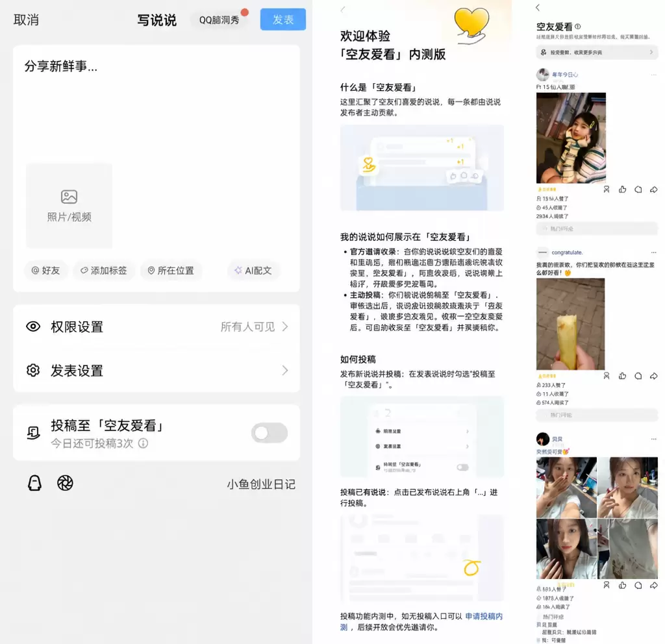The width and height of the screenshot is (665, 644).
Task: Click the 如何投稿 heading
Action: [358, 360]
